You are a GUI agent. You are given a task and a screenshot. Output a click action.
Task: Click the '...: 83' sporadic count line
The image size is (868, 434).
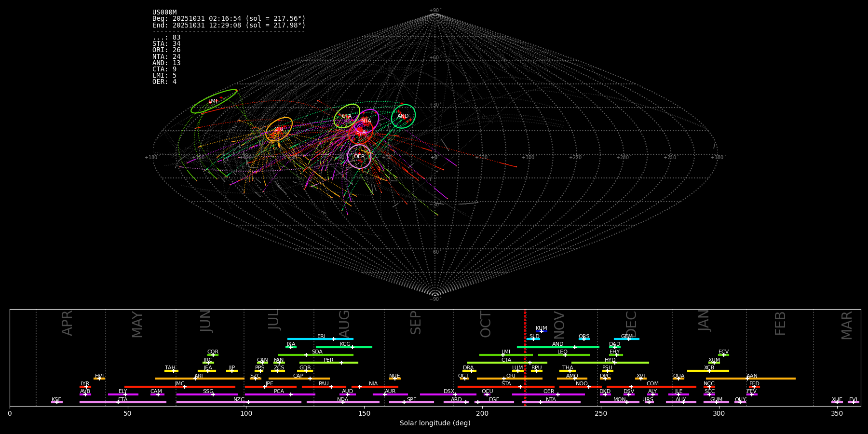(166, 38)
